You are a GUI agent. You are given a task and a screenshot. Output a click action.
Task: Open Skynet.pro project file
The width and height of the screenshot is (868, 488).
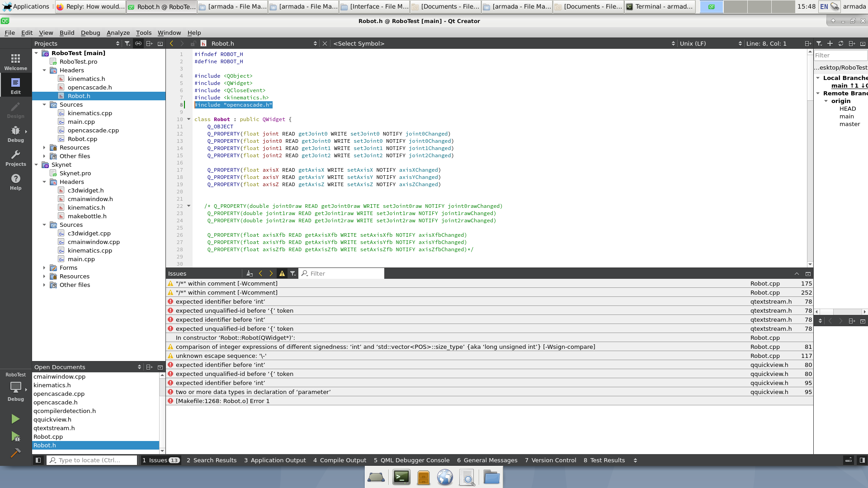pos(75,173)
